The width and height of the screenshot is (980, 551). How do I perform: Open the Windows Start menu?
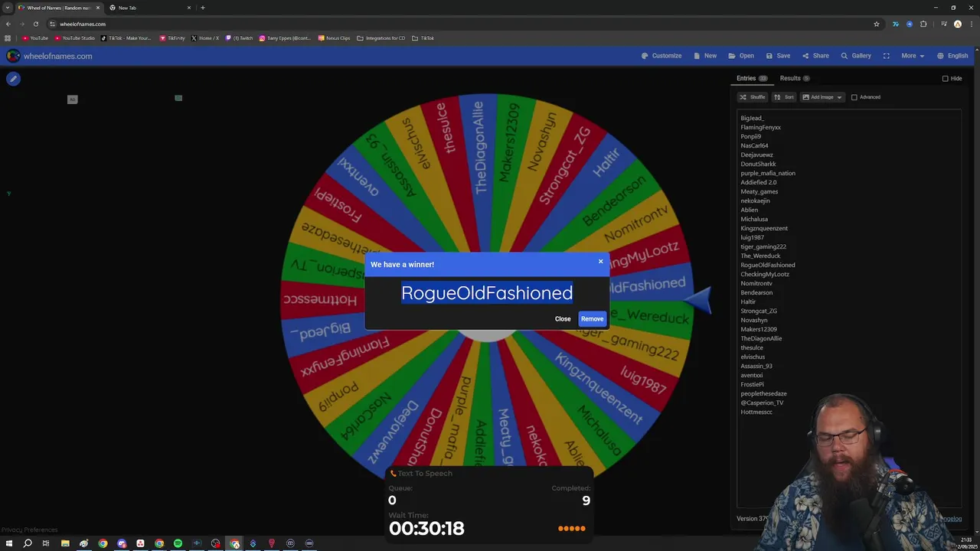coord(8,543)
